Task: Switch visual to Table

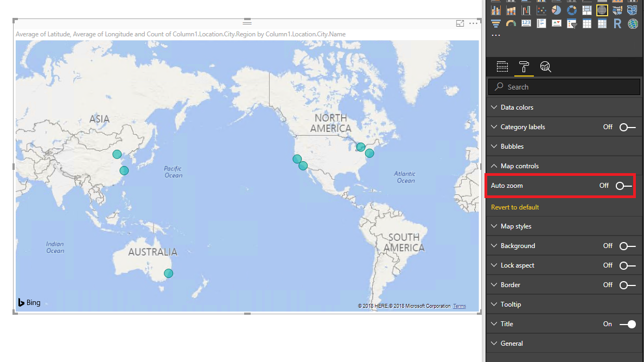Action: pos(587,24)
